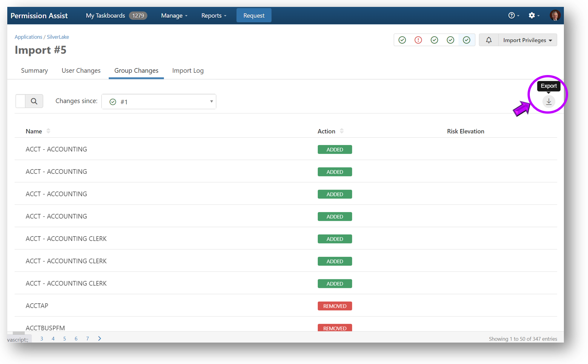Click the Request button
The width and height of the screenshot is (588, 364).
(253, 16)
